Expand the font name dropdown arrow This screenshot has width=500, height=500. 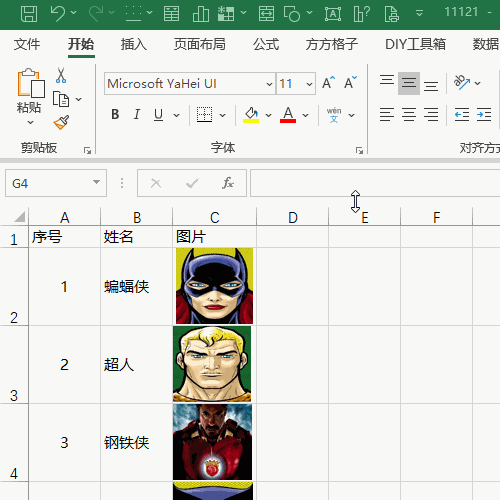[x=269, y=84]
